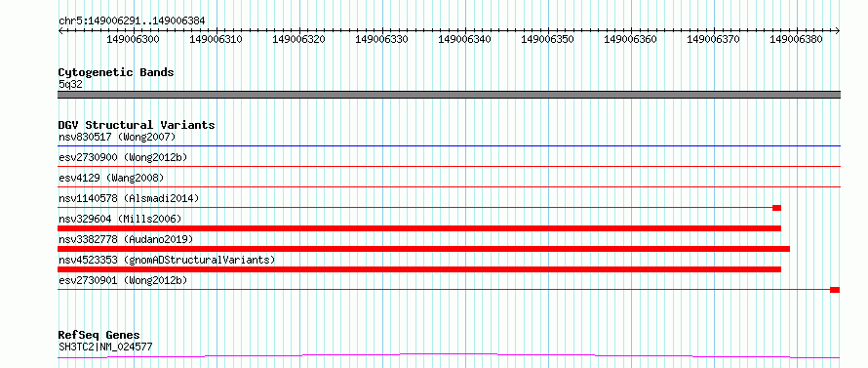Click the nsv830517 (Wong2007) variant label
Viewport: 868px width, 368px height.
tap(117, 137)
